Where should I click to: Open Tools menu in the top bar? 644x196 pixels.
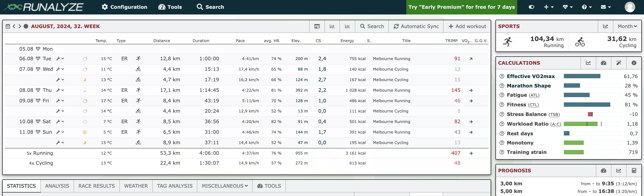tap(170, 7)
